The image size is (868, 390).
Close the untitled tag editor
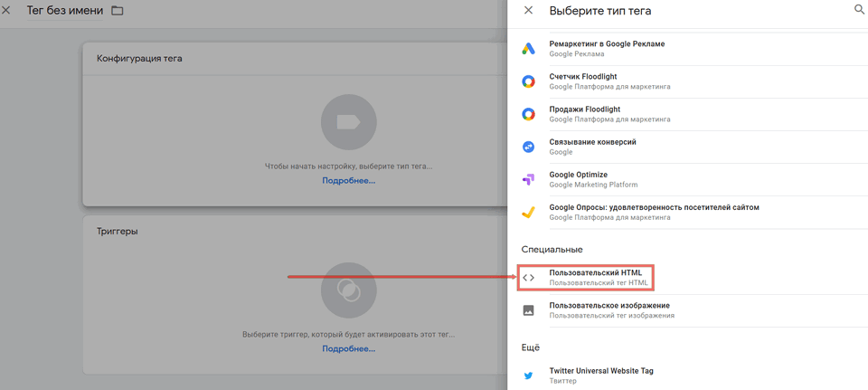(x=7, y=11)
